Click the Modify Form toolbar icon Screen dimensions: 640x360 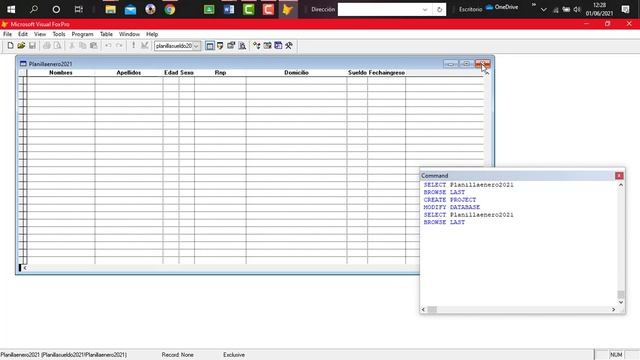[144, 46]
